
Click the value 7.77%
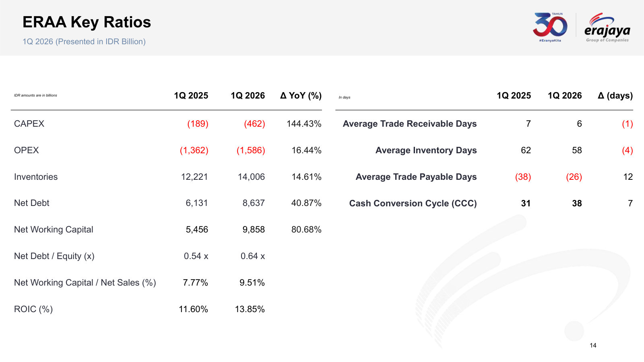click(195, 283)
